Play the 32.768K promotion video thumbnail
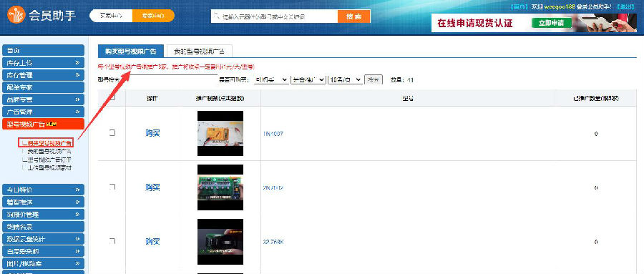 click(220, 242)
